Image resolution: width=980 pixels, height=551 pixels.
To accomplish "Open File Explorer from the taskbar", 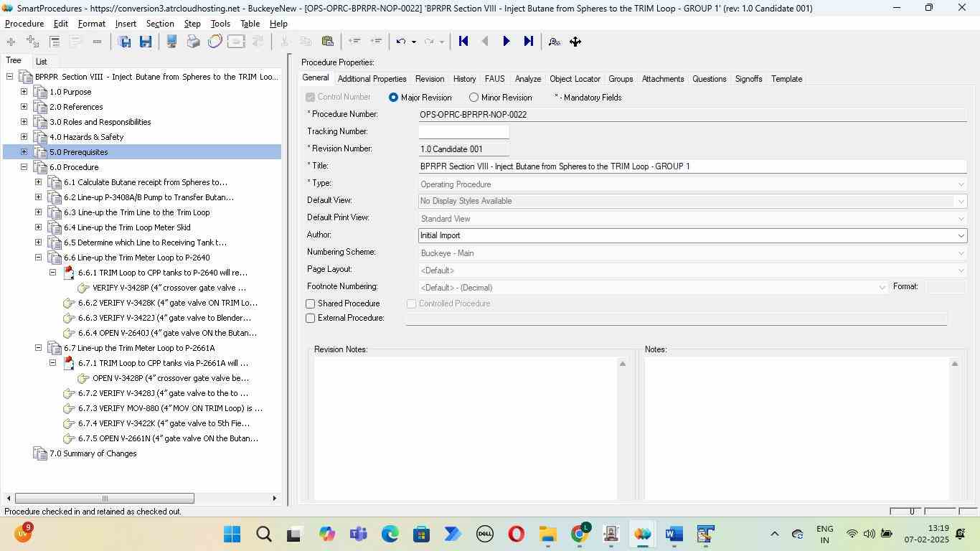I will pyautogui.click(x=548, y=534).
